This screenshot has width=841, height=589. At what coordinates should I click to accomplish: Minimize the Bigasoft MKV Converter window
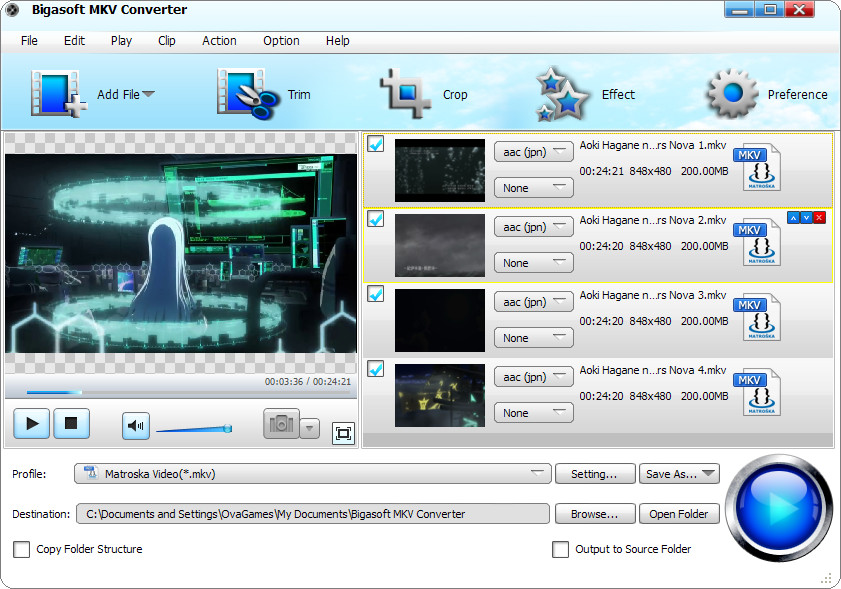click(x=739, y=9)
